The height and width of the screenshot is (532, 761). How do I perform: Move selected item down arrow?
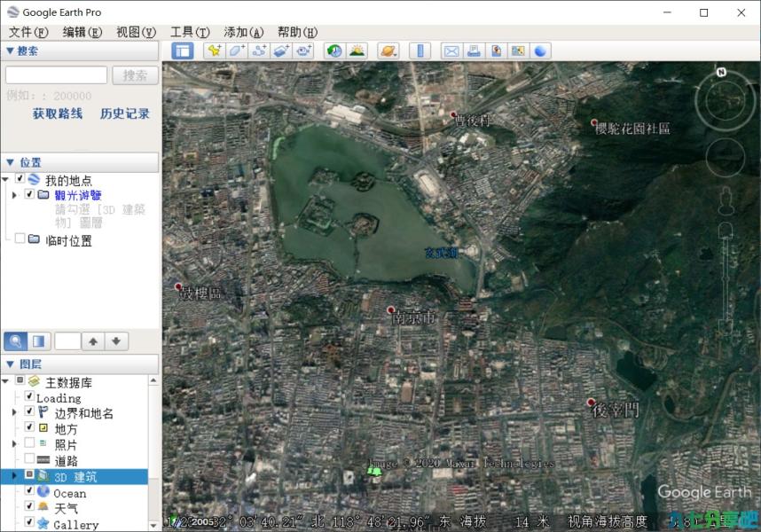coord(116,341)
